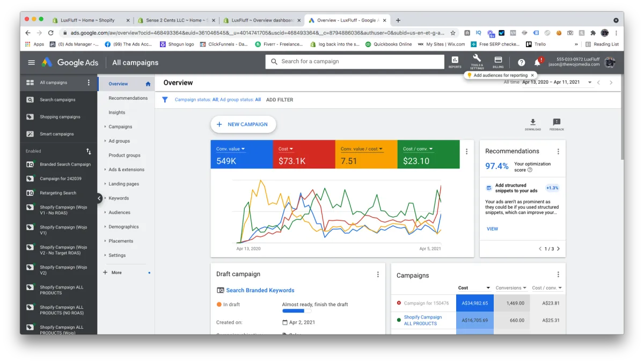Reload the page with browser refresh icon

point(51,33)
